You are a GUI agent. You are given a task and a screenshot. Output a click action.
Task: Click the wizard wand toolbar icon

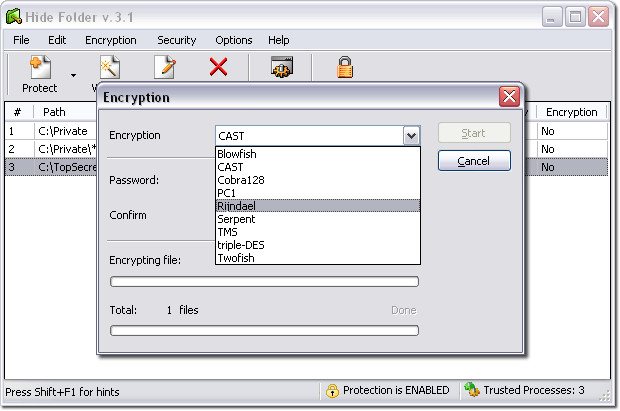click(110, 67)
